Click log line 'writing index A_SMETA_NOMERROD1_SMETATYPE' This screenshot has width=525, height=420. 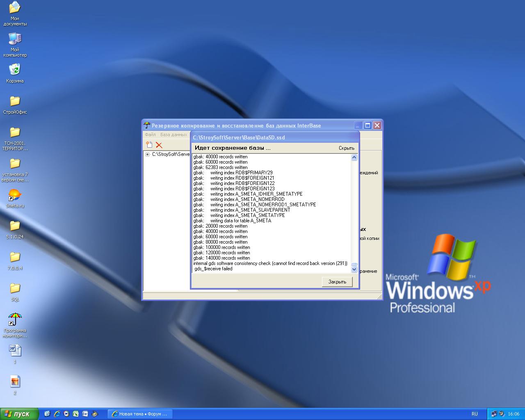coord(255,205)
